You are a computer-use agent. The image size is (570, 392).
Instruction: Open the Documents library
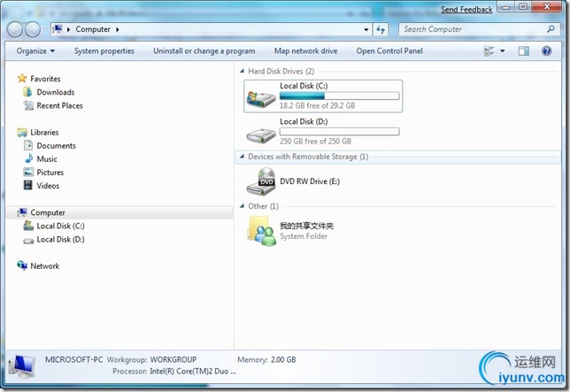coord(56,146)
